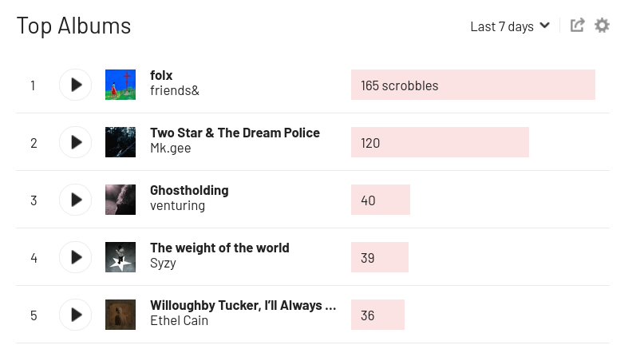Play the Willoughby Tucker album
The width and height of the screenshot is (644, 349).
(76, 315)
